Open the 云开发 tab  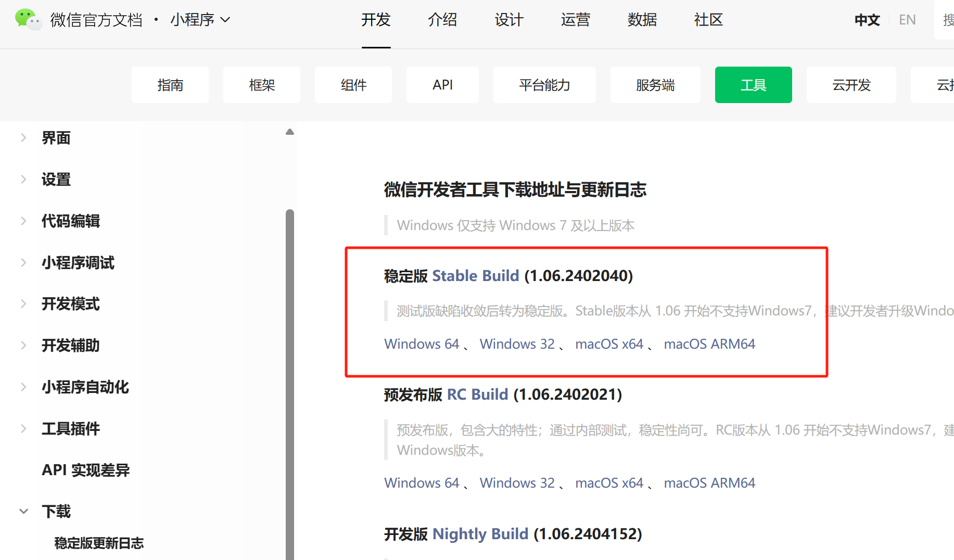point(851,85)
